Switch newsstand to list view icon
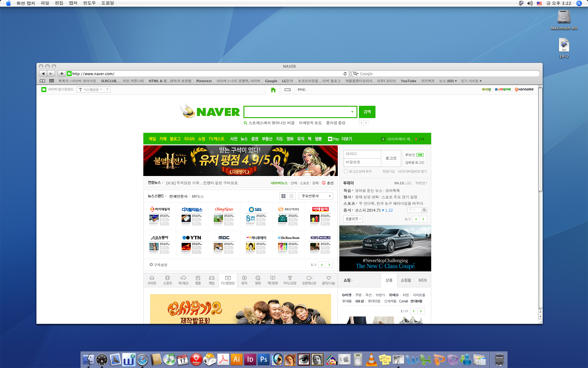588x368 pixels. (x=291, y=196)
